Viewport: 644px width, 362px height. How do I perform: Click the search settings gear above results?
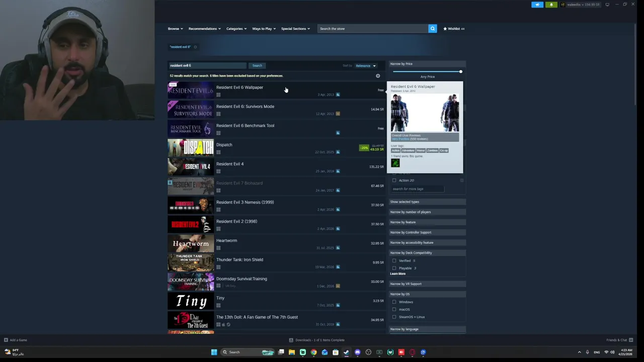tap(378, 76)
